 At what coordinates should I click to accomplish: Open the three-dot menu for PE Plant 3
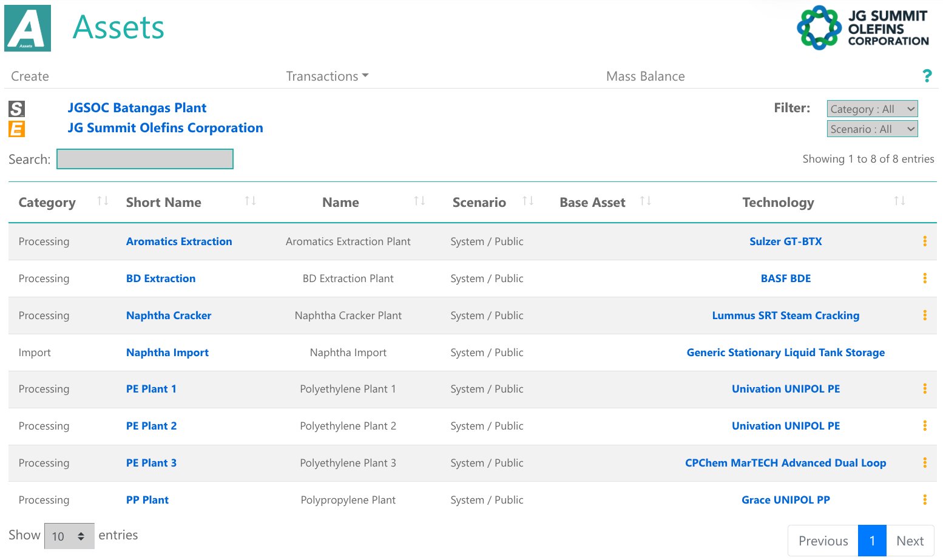924,463
